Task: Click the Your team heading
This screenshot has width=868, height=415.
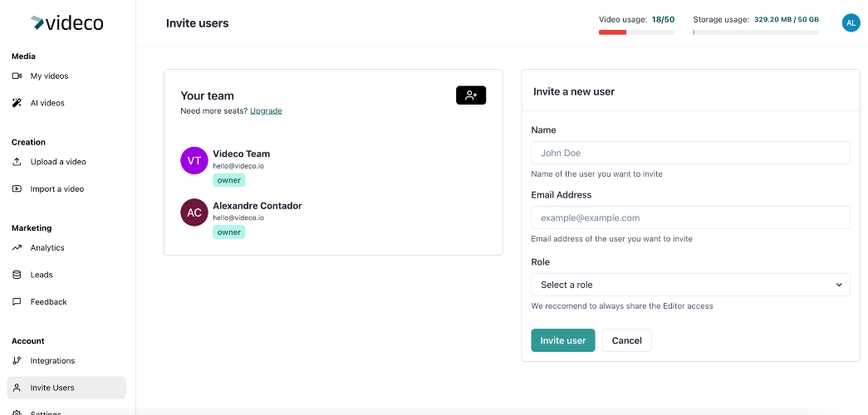Action: coord(207,95)
